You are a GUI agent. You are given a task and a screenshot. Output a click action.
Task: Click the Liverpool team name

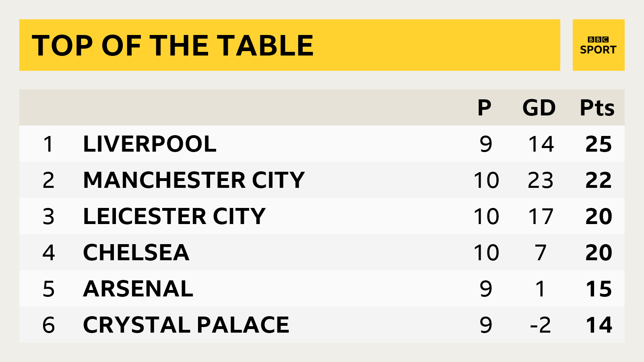[150, 144]
